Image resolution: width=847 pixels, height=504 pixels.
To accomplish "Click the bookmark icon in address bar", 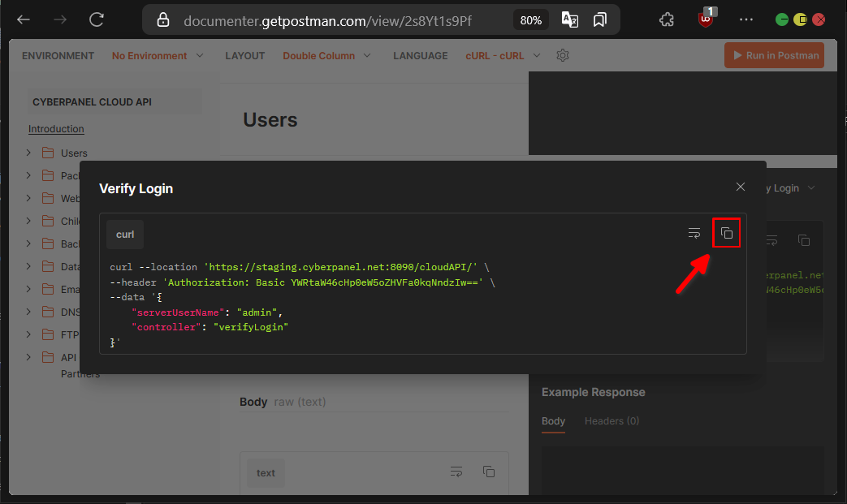I will pos(599,20).
